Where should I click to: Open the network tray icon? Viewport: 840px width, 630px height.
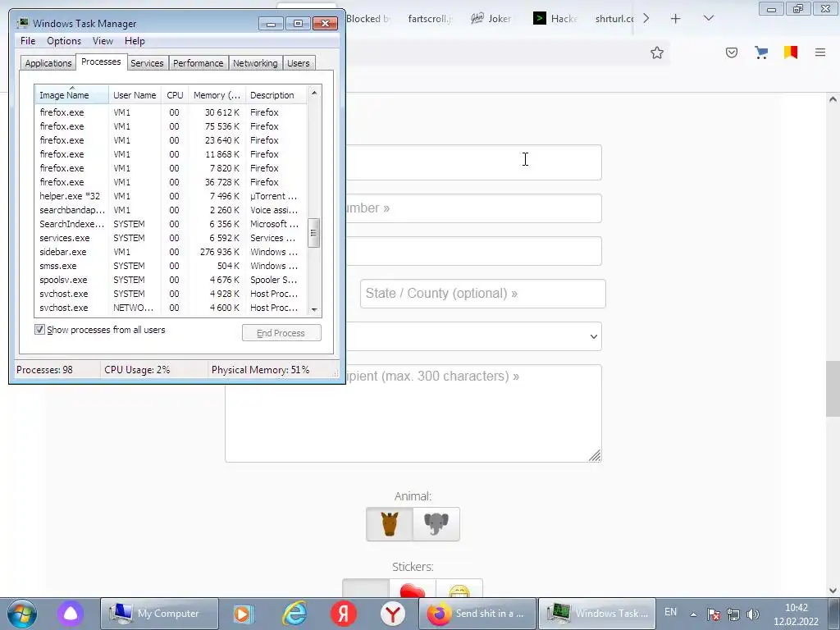(733, 614)
